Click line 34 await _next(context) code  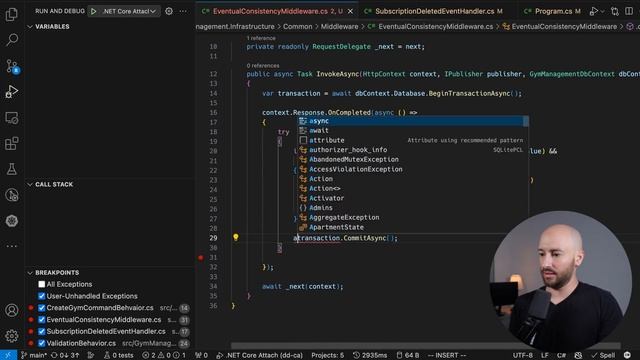302,287
